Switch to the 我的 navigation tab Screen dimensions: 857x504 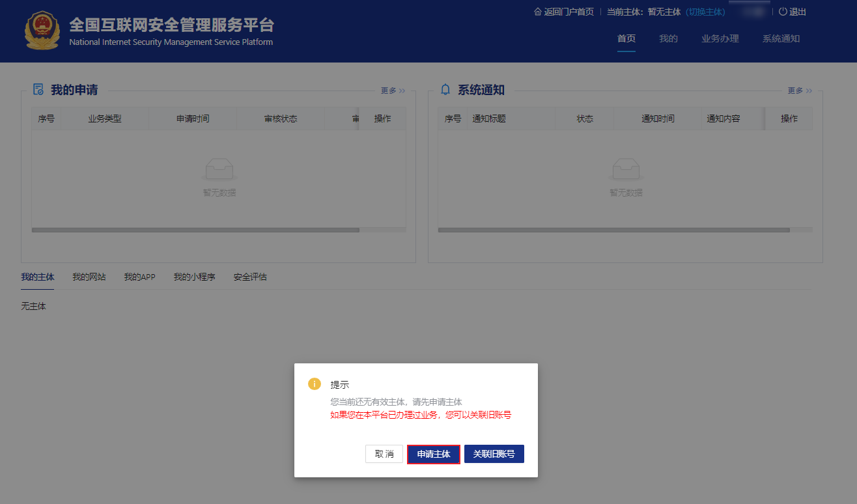click(668, 38)
